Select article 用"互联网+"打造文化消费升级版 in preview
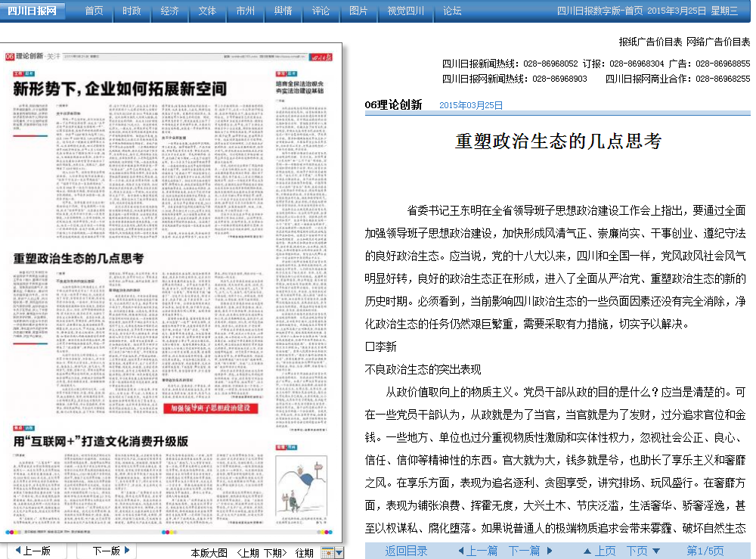 click(101, 441)
